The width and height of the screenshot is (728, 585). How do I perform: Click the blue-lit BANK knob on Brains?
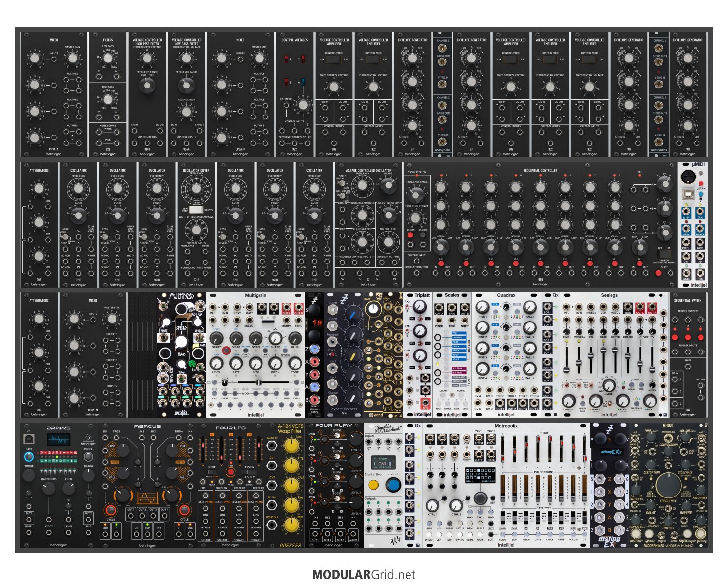pyautogui.click(x=29, y=456)
